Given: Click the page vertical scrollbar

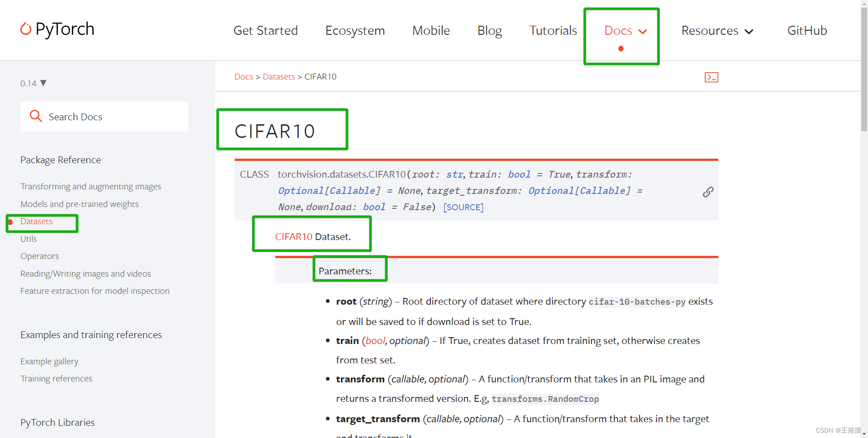Looking at the screenshot, I should click(864, 219).
